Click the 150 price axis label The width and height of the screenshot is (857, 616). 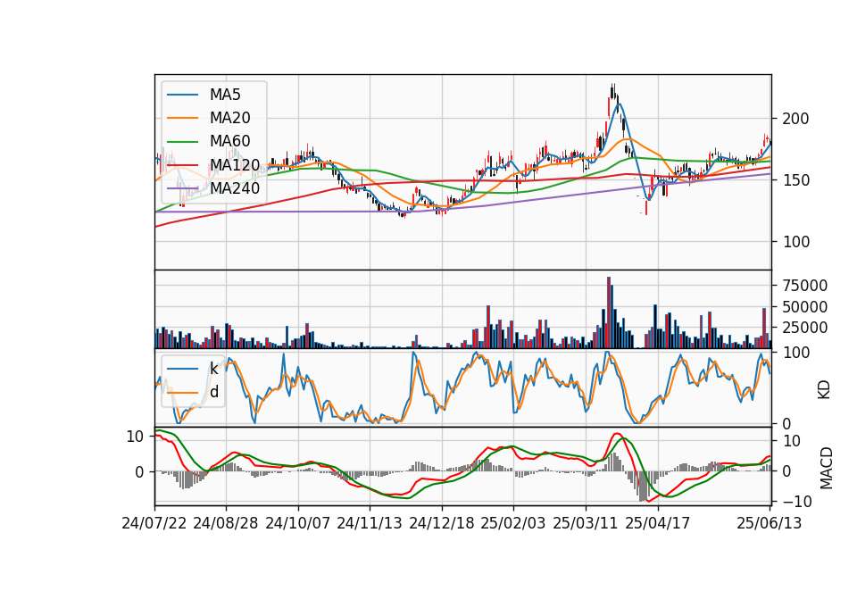tap(795, 180)
